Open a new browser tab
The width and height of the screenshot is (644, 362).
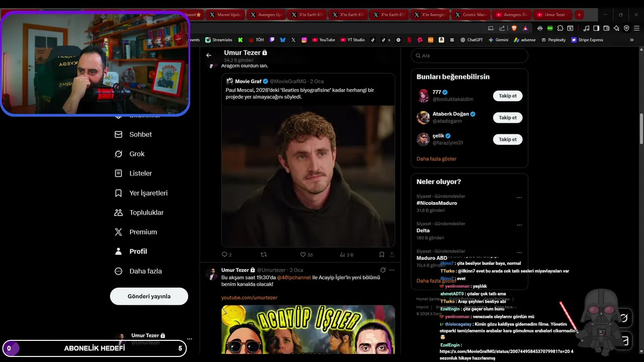coord(579,15)
